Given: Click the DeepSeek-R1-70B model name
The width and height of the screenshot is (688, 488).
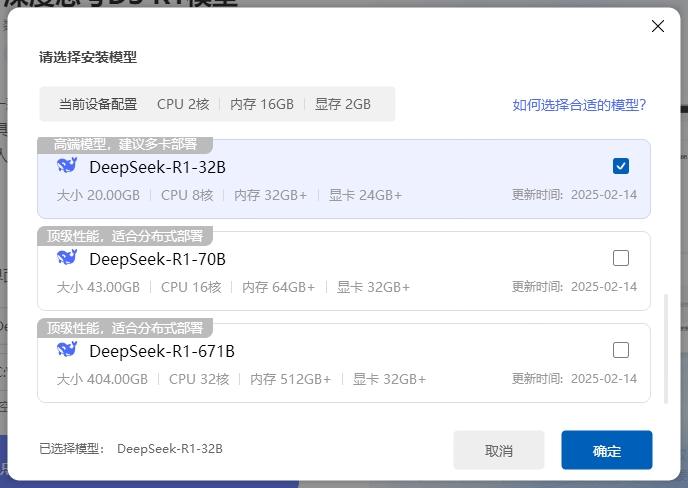Looking at the screenshot, I should [158, 259].
